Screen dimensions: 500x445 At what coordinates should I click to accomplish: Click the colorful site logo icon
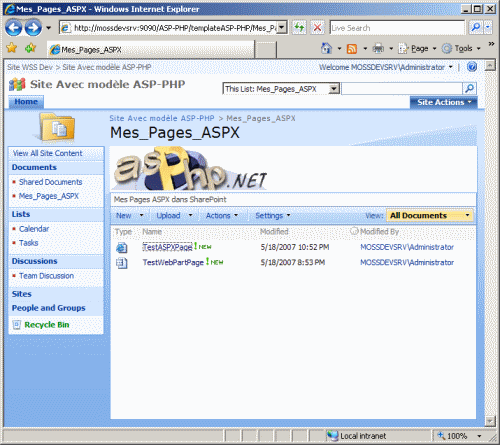(17, 84)
